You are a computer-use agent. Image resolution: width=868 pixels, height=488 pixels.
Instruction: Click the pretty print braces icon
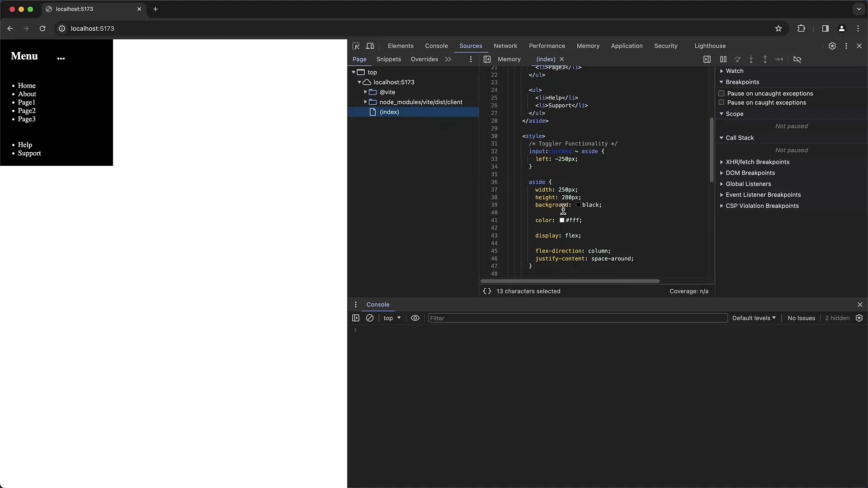pos(487,291)
